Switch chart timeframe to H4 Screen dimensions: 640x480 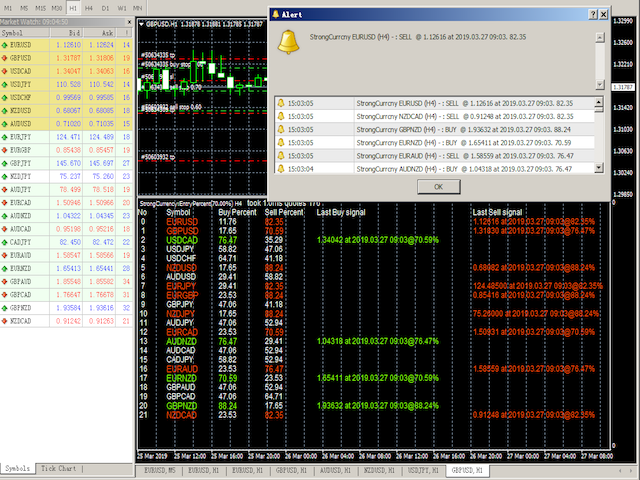[88, 7]
